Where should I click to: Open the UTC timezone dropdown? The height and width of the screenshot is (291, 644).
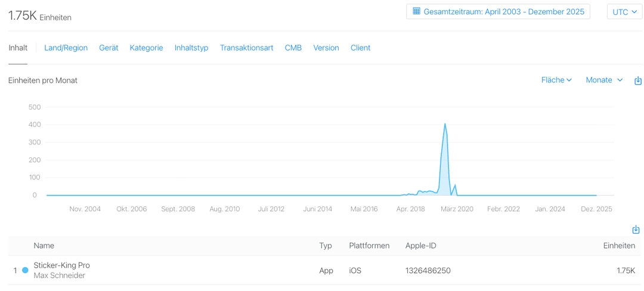coord(624,12)
